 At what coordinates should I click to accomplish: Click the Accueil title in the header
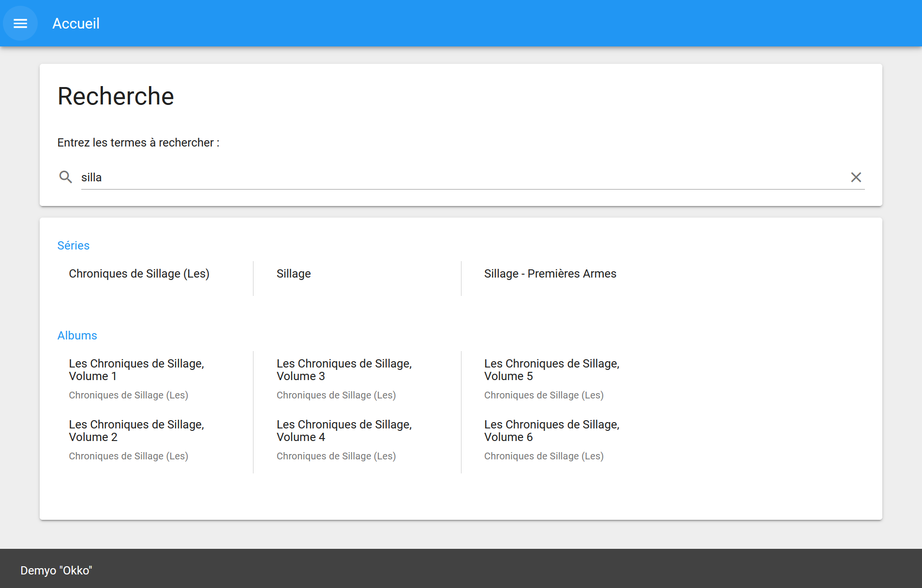76,23
